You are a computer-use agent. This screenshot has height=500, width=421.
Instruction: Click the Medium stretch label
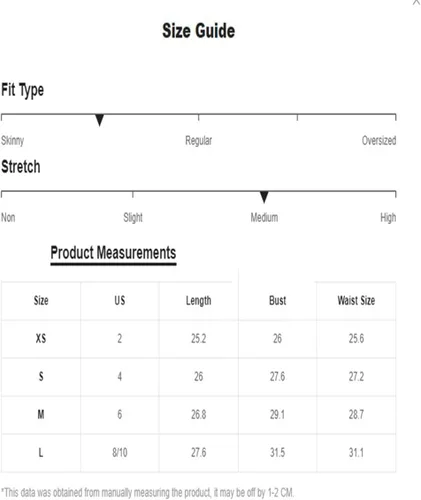[264, 217]
